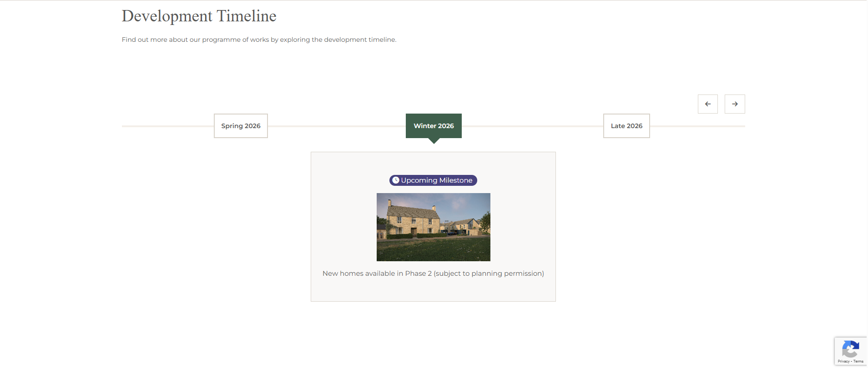Viewport: 868px width, 368px height.
Task: Click the clock icon in milestone badge
Action: [396, 180]
